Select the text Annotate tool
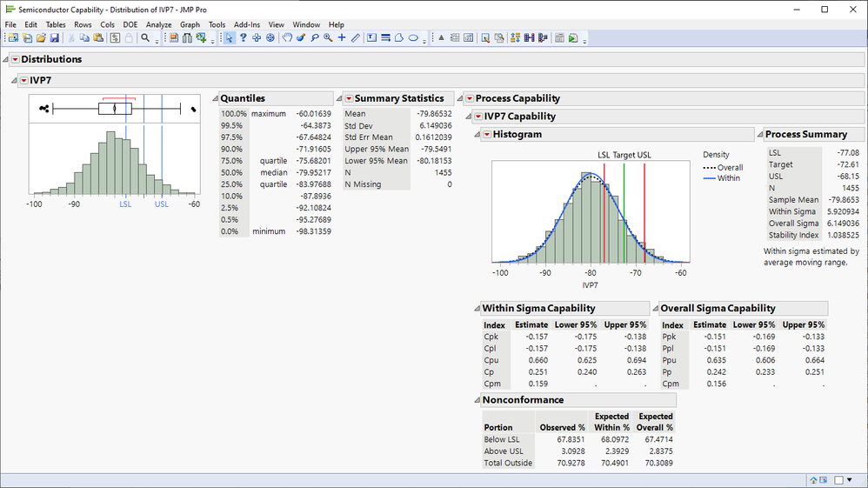This screenshot has height=488, width=868. click(371, 38)
